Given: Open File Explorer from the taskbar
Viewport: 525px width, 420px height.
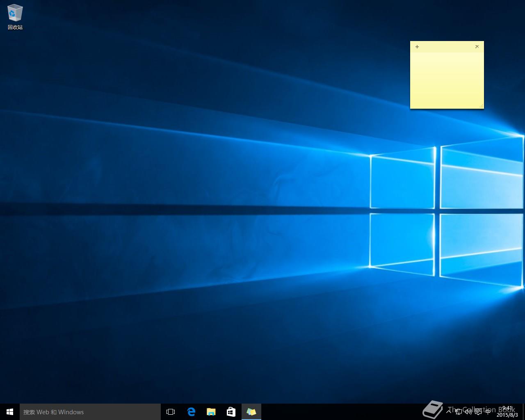Looking at the screenshot, I should coord(211,412).
